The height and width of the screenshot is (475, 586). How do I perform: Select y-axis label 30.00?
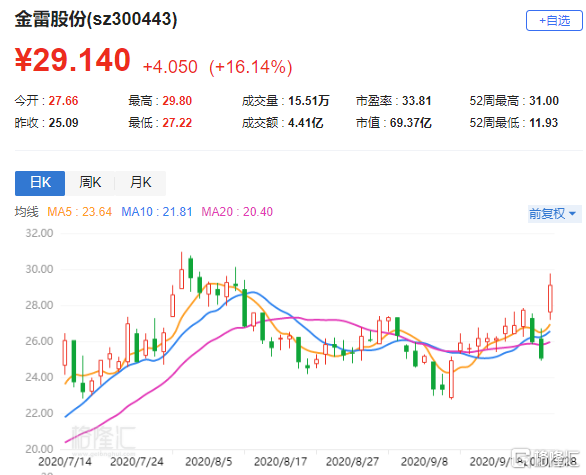tap(39, 269)
